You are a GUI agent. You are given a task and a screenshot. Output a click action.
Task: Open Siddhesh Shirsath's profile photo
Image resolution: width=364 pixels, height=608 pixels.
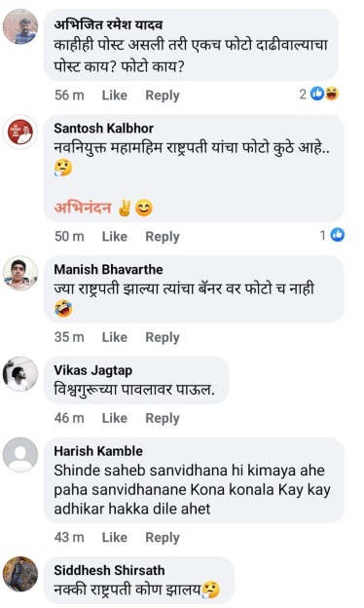[x=20, y=574]
